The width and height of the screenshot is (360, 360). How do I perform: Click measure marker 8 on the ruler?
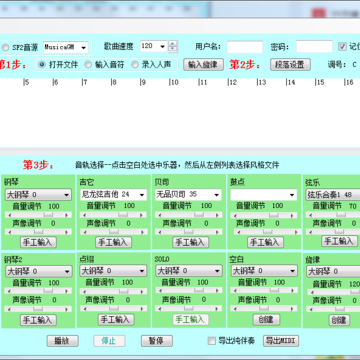coord(114,82)
